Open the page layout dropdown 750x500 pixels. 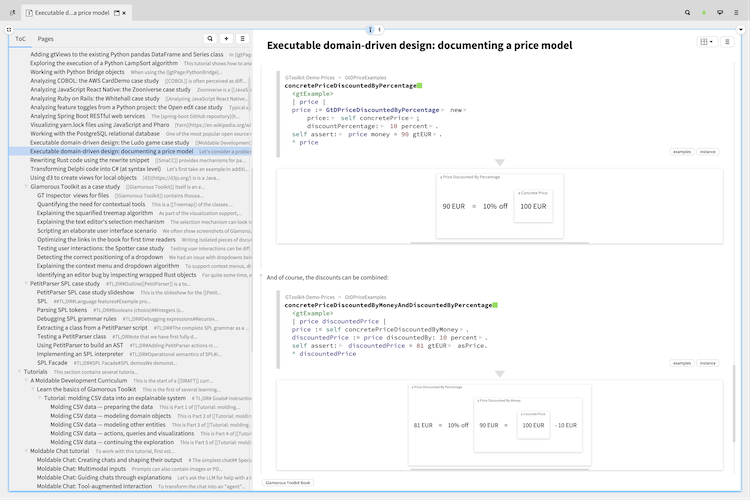pos(706,42)
